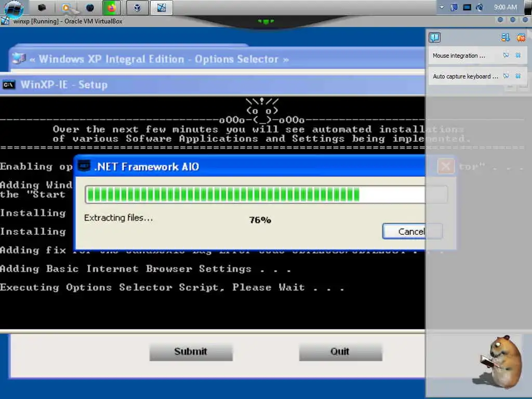
Task: Dismiss Auto capture keyboard notification
Action: 518,76
